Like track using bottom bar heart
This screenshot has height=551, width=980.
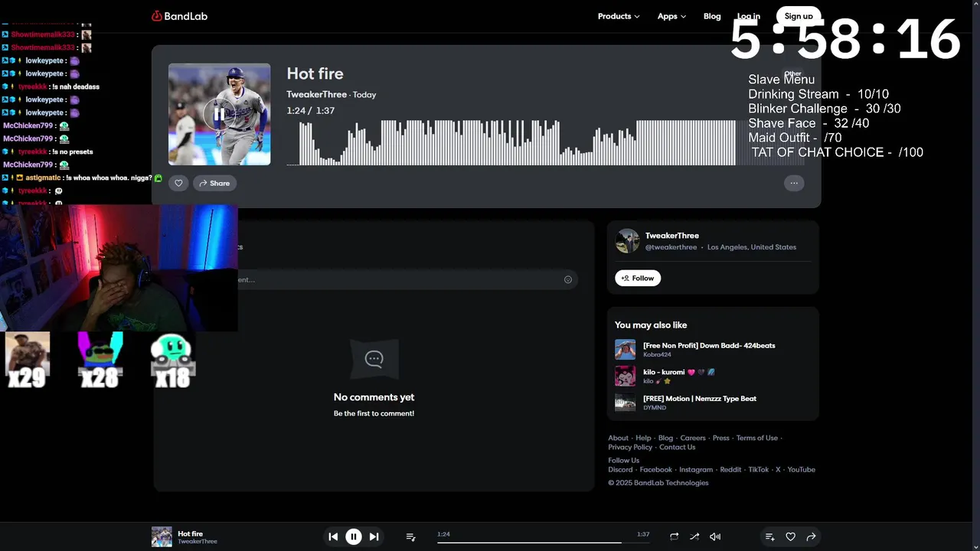(791, 537)
